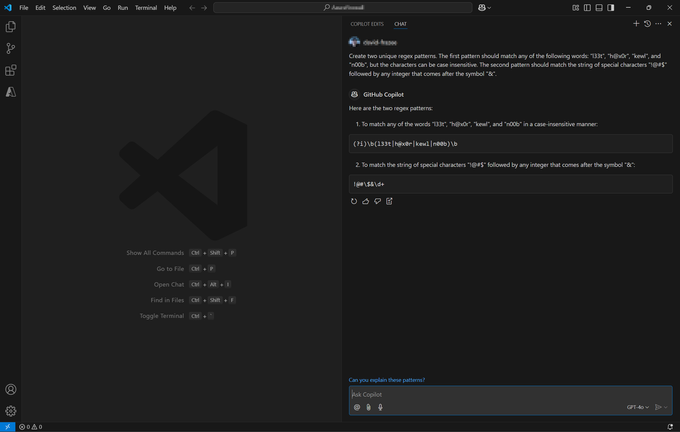Click the GitHub Copilot responder name
680x432 pixels.
tap(383, 95)
